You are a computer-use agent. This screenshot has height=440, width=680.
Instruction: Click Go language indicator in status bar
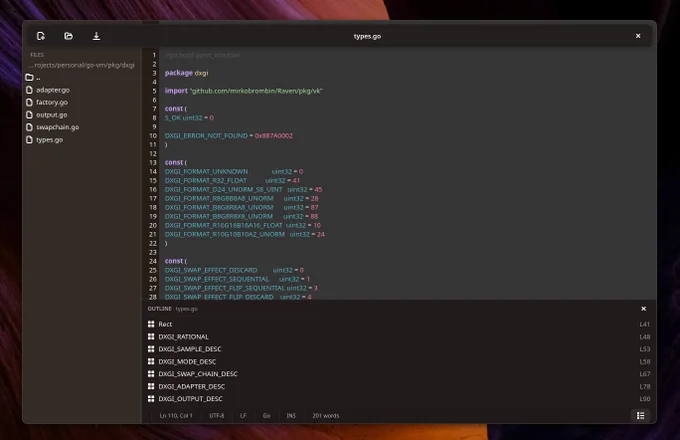pyautogui.click(x=266, y=416)
